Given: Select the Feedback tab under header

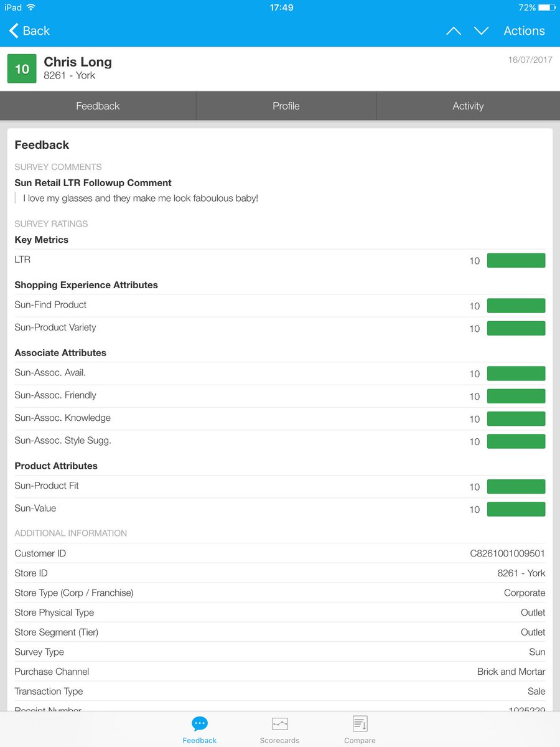Looking at the screenshot, I should point(98,106).
